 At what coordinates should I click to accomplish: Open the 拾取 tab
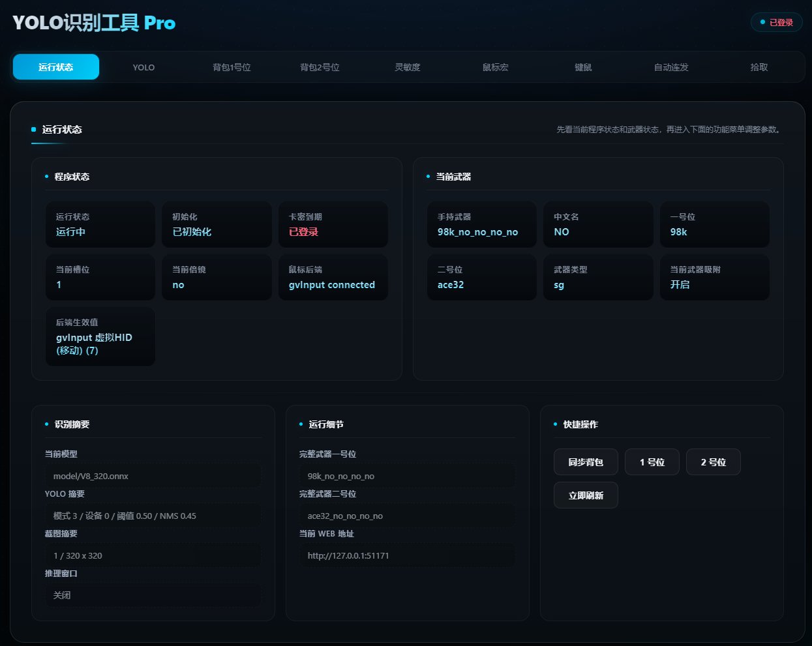[x=759, y=67]
